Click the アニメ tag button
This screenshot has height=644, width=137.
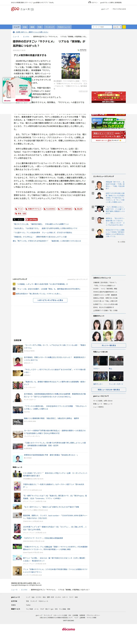(x=19, y=209)
